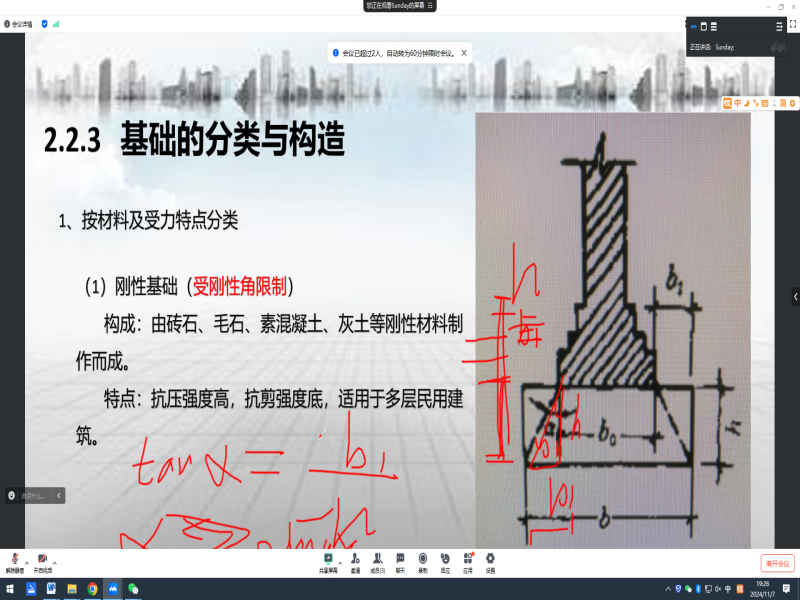Image resolution: width=800 pixels, height=600 pixels.
Task: Open meeting settings gear icon
Action: point(490,559)
